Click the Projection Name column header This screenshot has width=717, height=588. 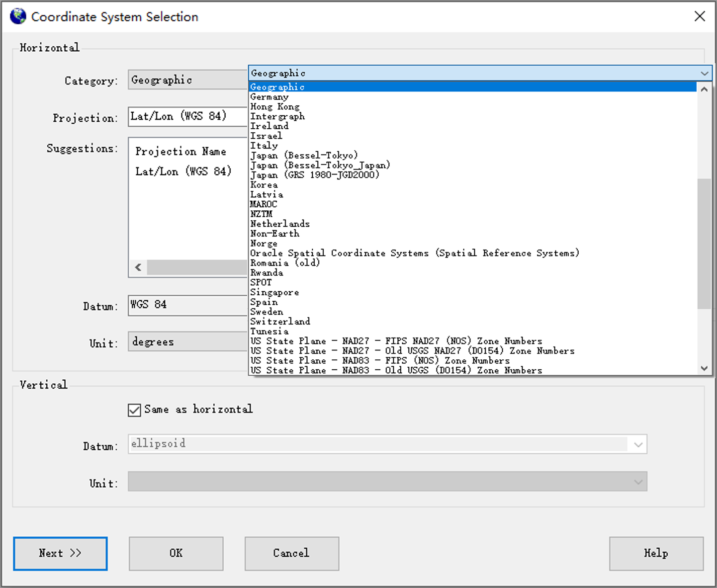tap(181, 151)
